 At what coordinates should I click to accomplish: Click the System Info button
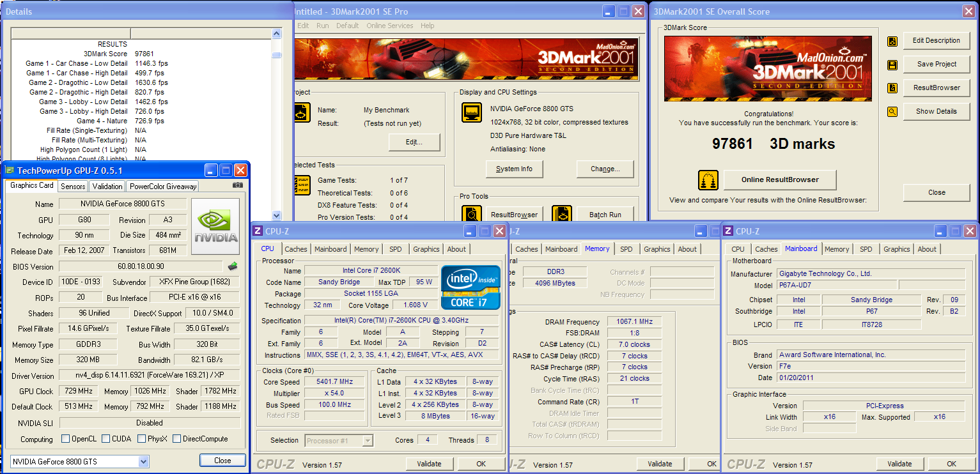click(x=515, y=169)
